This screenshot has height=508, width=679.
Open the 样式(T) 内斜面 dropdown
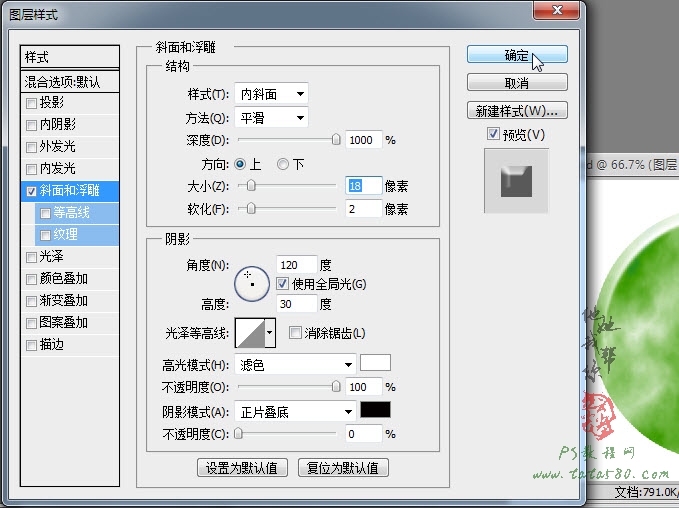click(272, 94)
